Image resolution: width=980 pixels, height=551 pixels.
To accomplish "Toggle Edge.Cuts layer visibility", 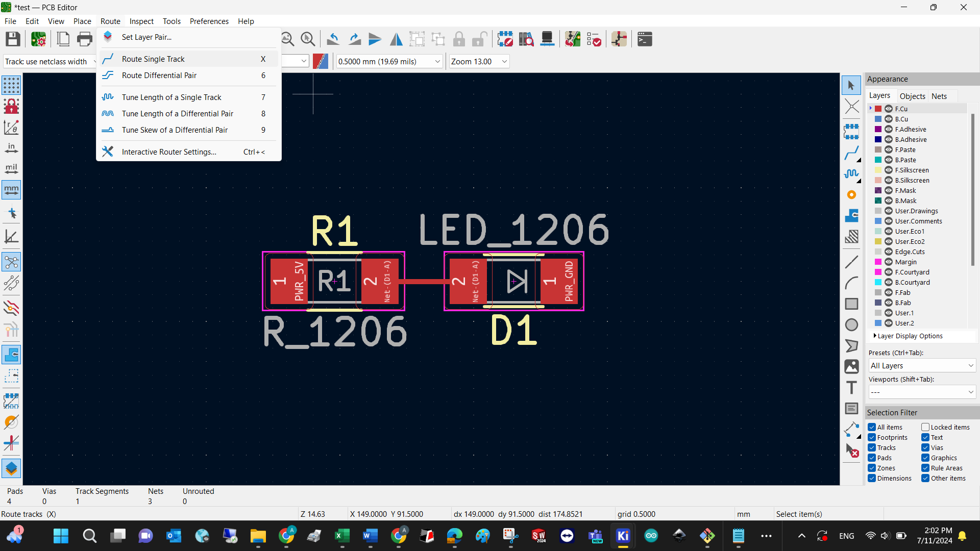I will tap(888, 252).
